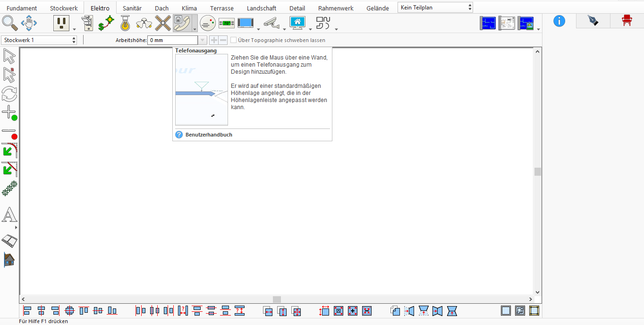
Task: Select the default arrow selection tool
Action: [9, 56]
